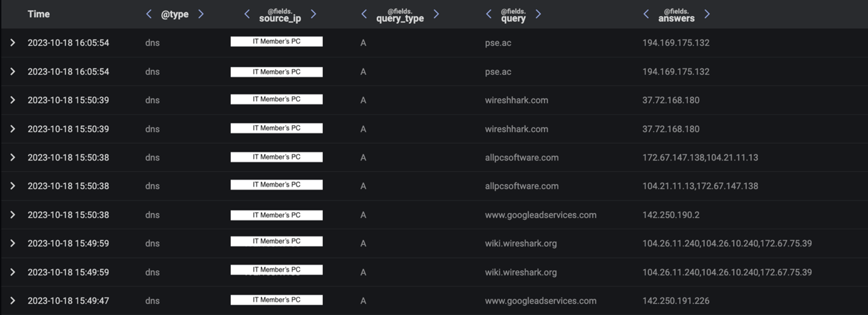
Task: Shift source_ip column right with its arrow
Action: [x=313, y=14]
